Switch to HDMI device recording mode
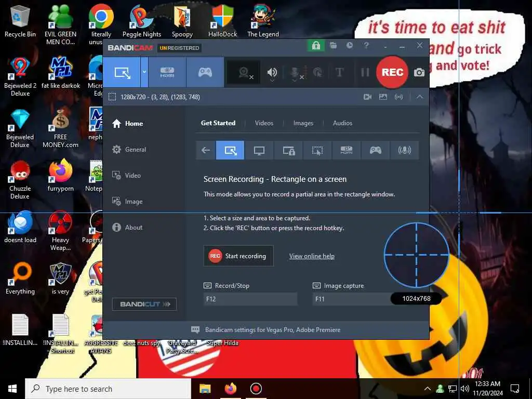532x399 pixels. (167, 72)
